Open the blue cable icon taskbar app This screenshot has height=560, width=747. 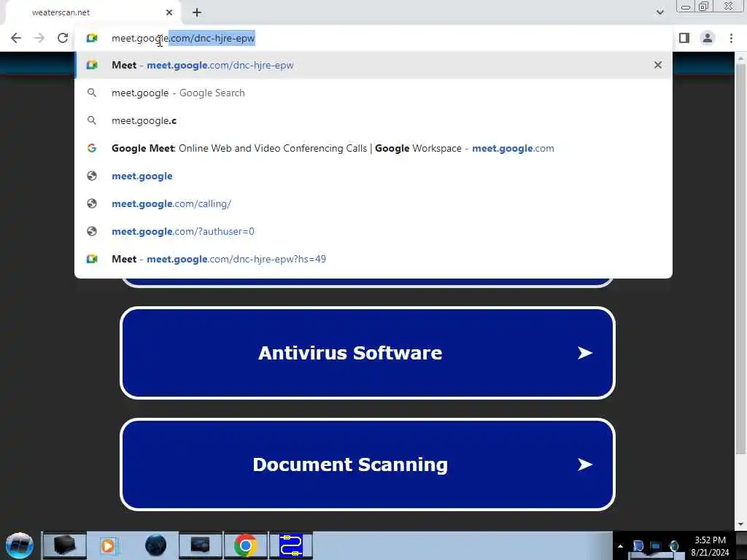(291, 545)
